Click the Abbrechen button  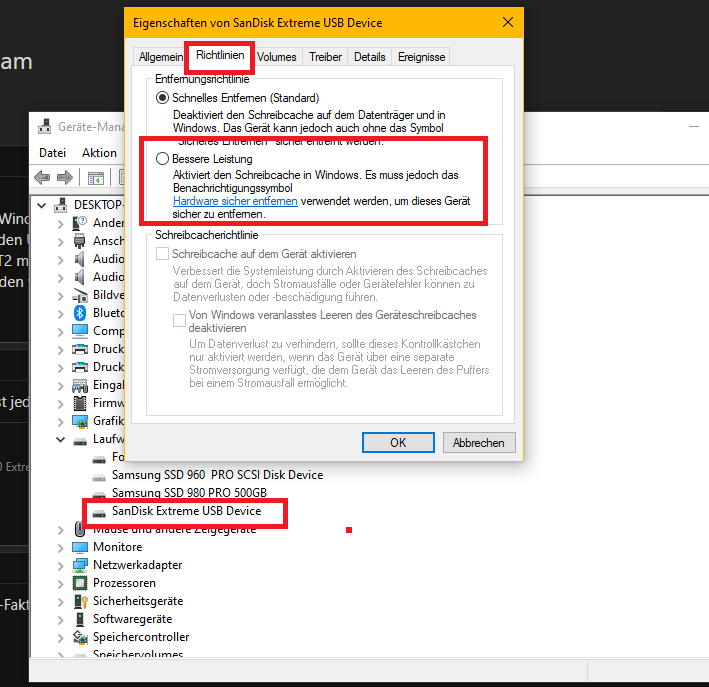(479, 442)
